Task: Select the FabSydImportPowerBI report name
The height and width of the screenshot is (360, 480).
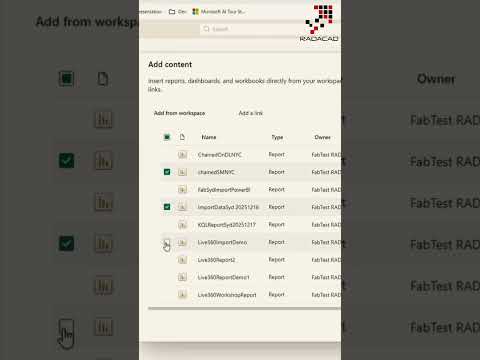Action: [224, 190]
